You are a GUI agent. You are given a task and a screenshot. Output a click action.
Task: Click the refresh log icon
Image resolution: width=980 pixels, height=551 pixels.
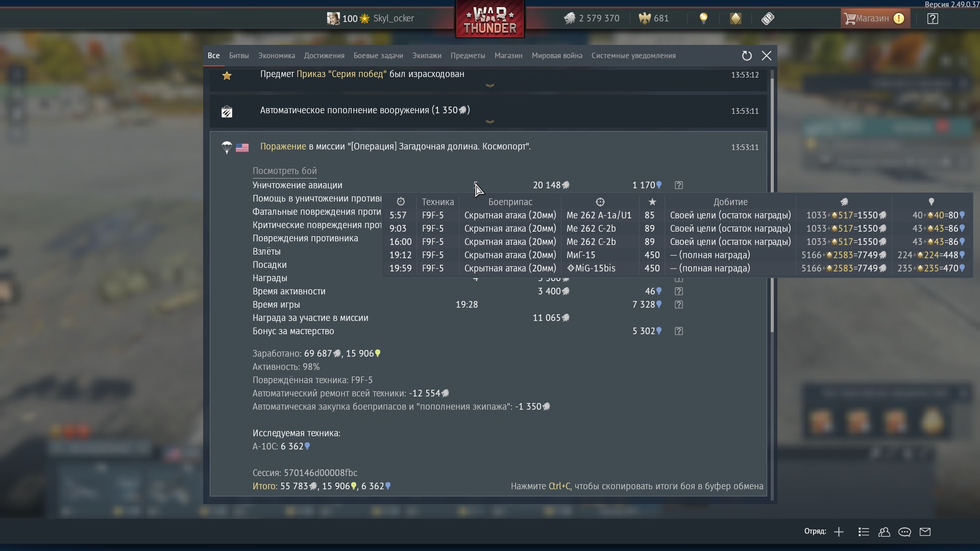pyautogui.click(x=747, y=56)
